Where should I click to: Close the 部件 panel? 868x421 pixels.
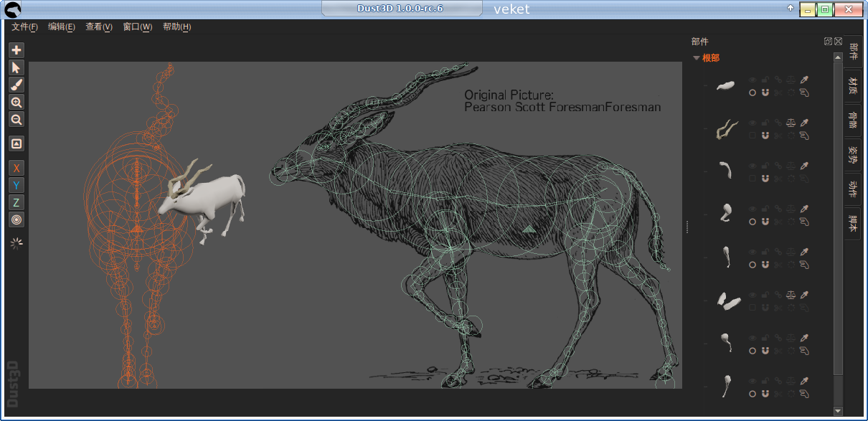(838, 42)
